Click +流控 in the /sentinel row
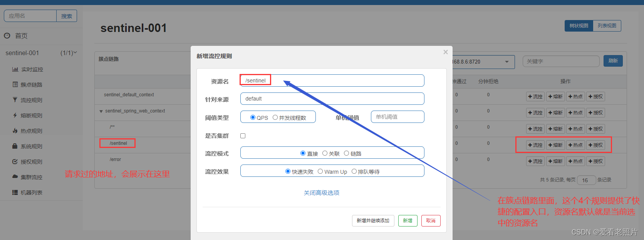This screenshot has width=644, height=240. 535,145
